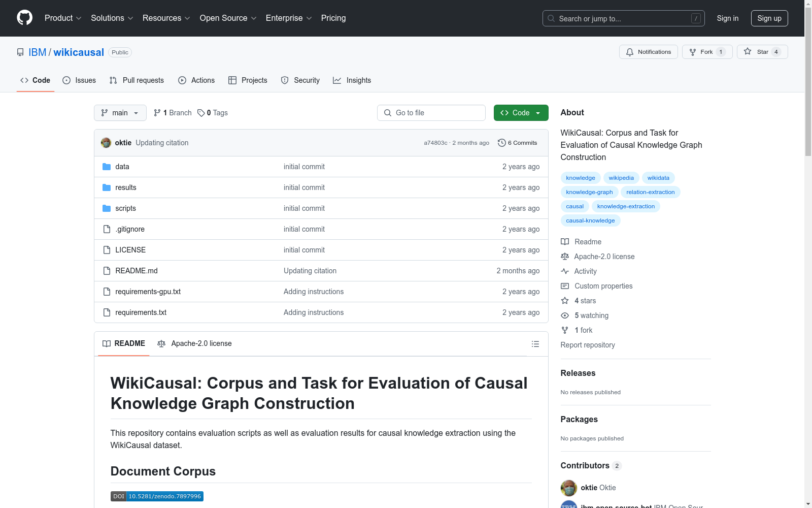Screen dimensions: 812x508
Task: Click the watching eye icon
Action: pos(565,315)
